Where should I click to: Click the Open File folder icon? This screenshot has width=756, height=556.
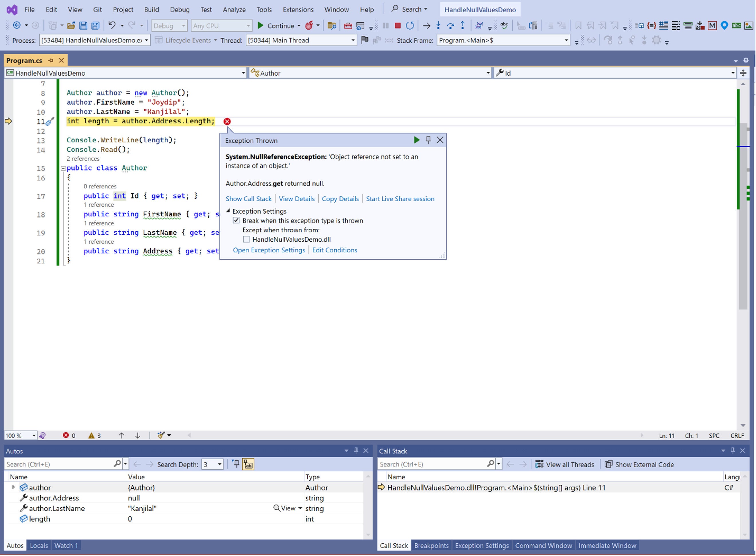tap(71, 26)
